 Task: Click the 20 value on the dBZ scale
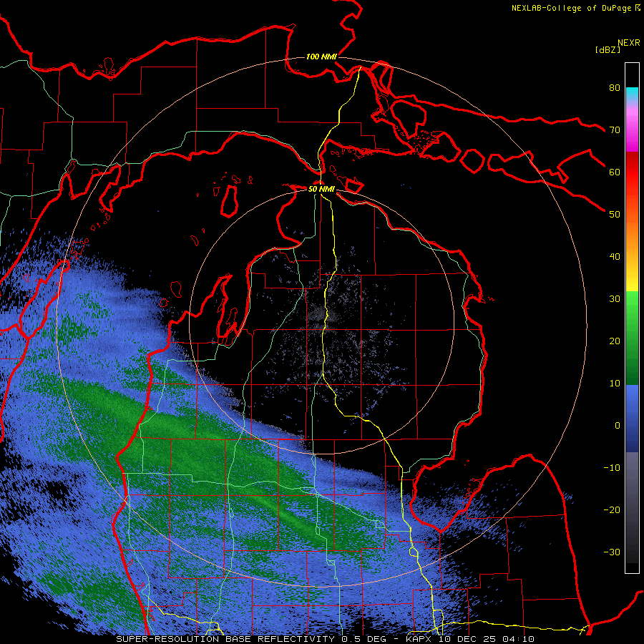click(615, 341)
